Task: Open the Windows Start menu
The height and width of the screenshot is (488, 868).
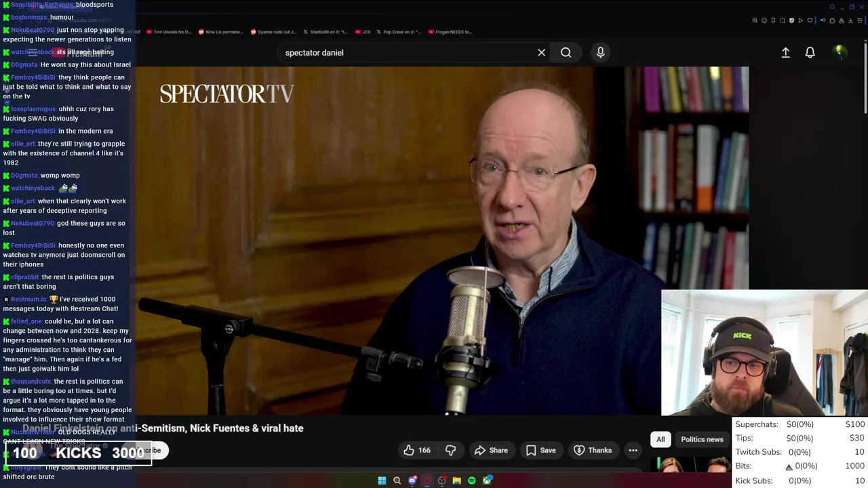Action: [x=382, y=481]
